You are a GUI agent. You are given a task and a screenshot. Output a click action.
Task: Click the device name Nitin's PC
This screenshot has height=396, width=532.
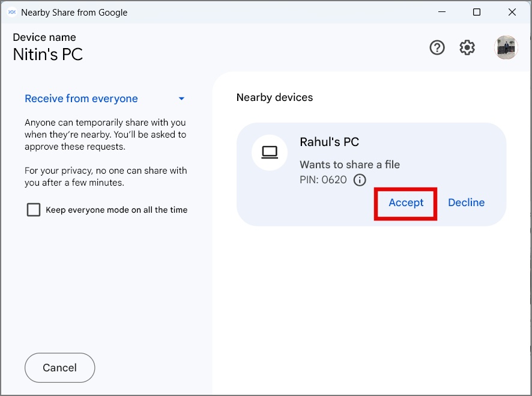(x=48, y=55)
